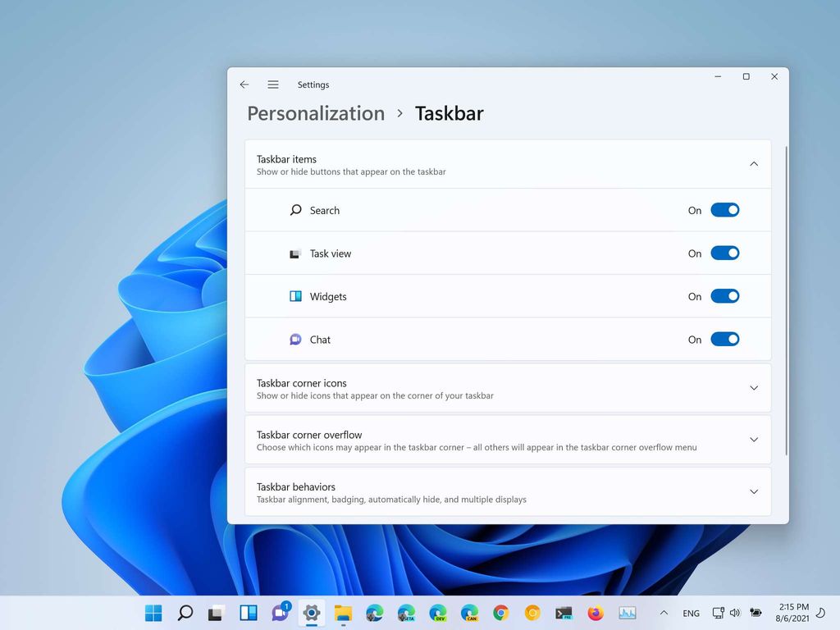This screenshot has width=840, height=630.
Task: Open Microsoft Teams chat with one notification
Action: (279, 613)
